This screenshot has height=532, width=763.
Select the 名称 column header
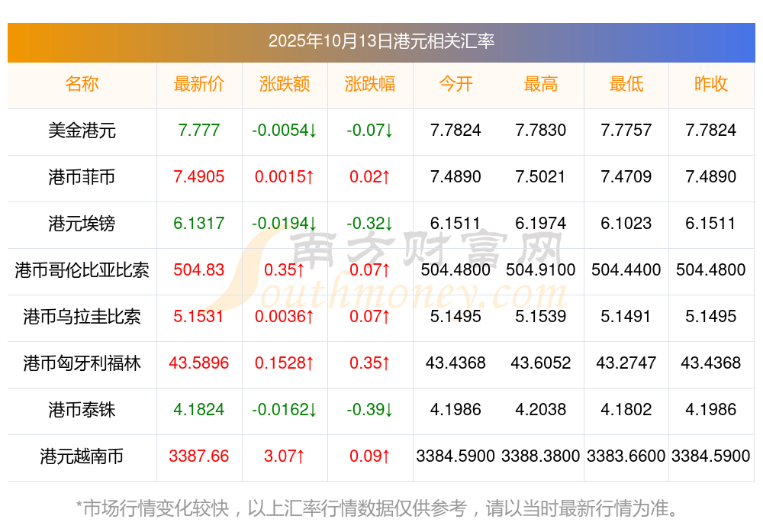point(82,84)
